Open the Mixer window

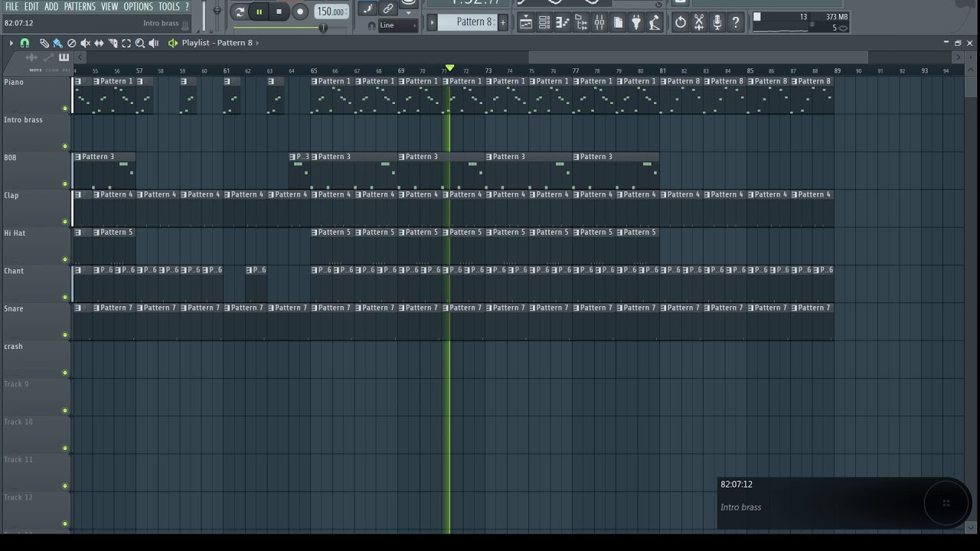(x=599, y=22)
